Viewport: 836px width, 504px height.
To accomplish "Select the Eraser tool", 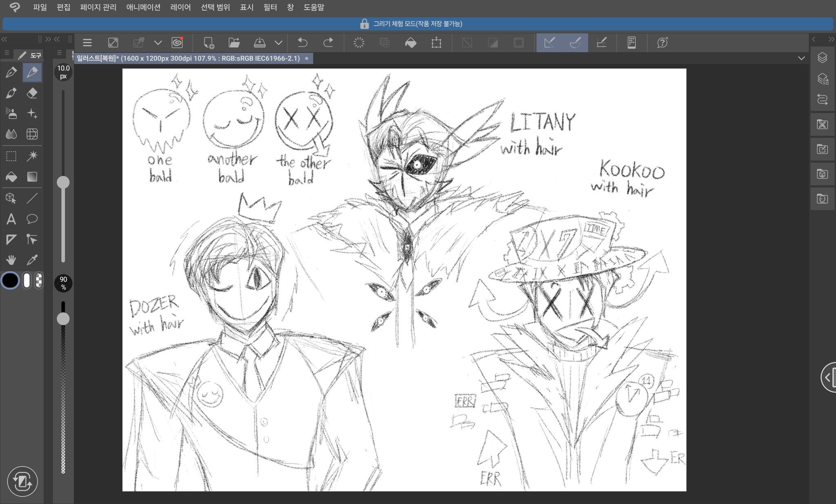I will 32,93.
